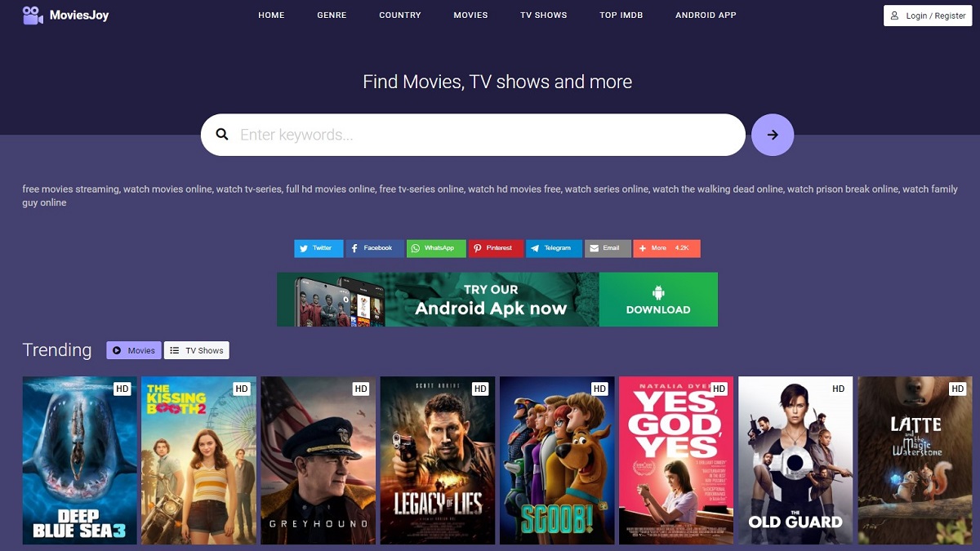Image resolution: width=980 pixels, height=551 pixels.
Task: Open the TV SHOWS section
Action: (x=544, y=15)
